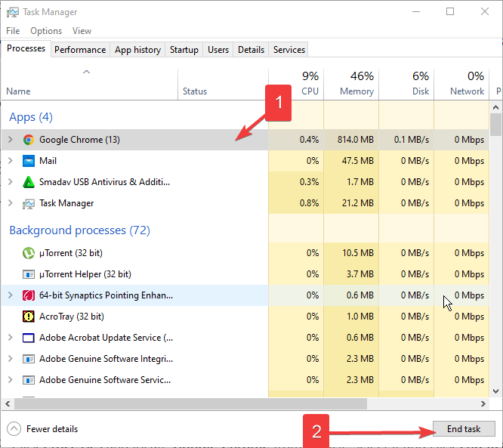Click the End task button
Image resolution: width=503 pixels, height=448 pixels.
(464, 429)
